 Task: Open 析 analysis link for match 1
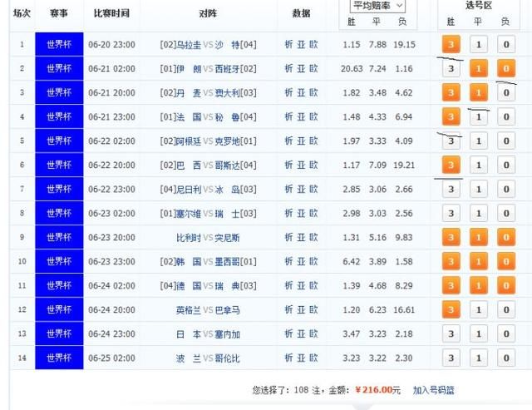(288, 44)
